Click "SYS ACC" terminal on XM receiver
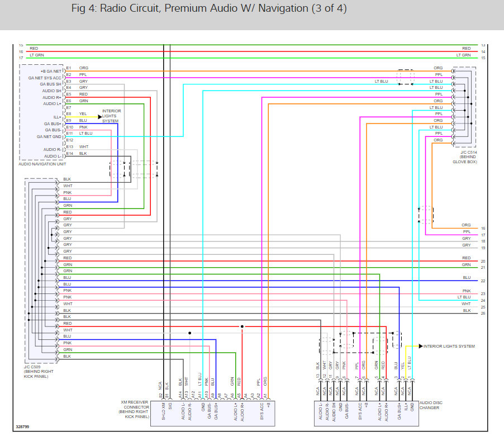Screen dimensions: 504x441 (261, 411)
